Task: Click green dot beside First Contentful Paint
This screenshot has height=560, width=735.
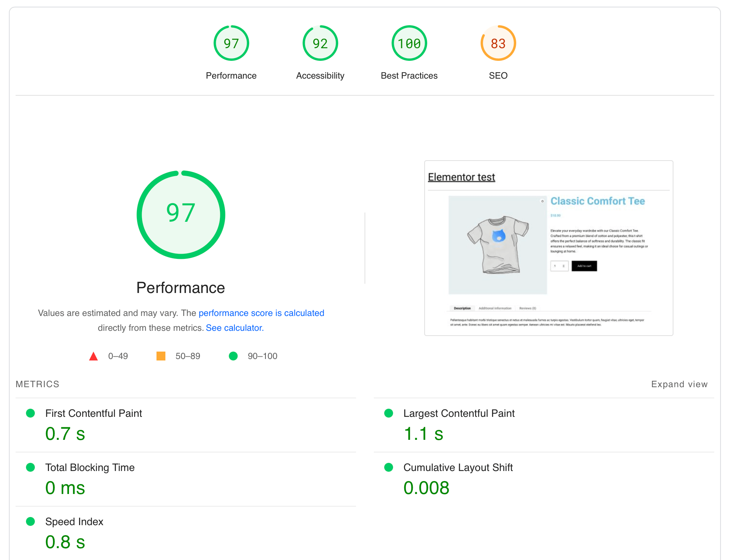Action: 30,413
